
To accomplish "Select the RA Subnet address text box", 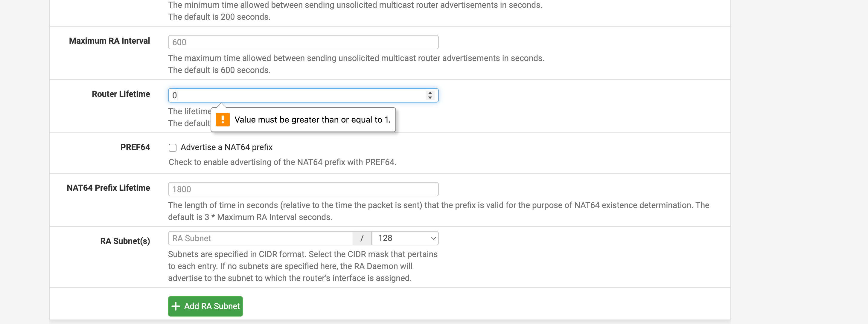I will pos(260,238).
